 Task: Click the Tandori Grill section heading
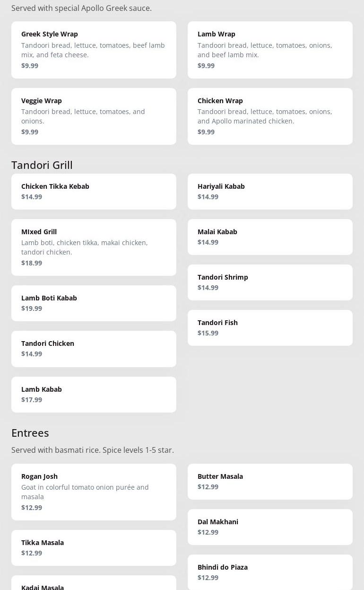click(x=42, y=165)
